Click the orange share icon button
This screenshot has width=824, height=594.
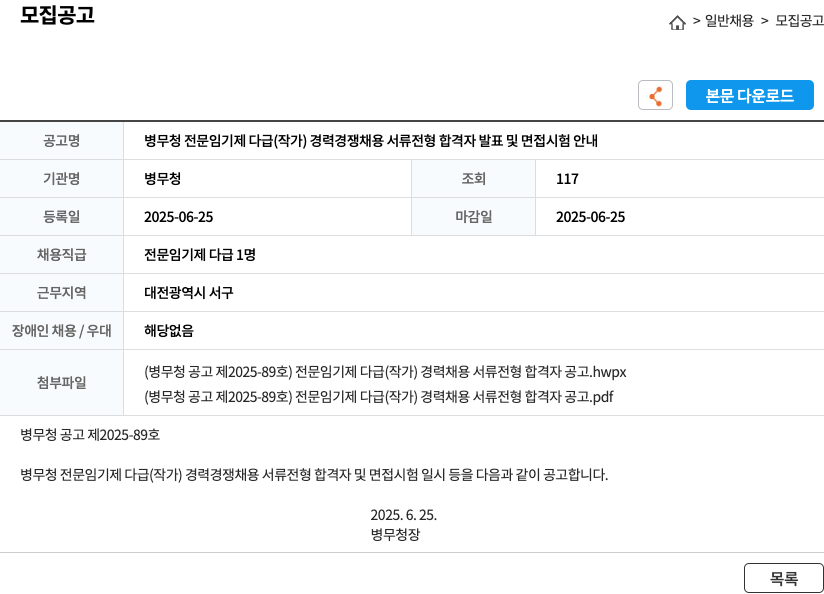coord(655,95)
